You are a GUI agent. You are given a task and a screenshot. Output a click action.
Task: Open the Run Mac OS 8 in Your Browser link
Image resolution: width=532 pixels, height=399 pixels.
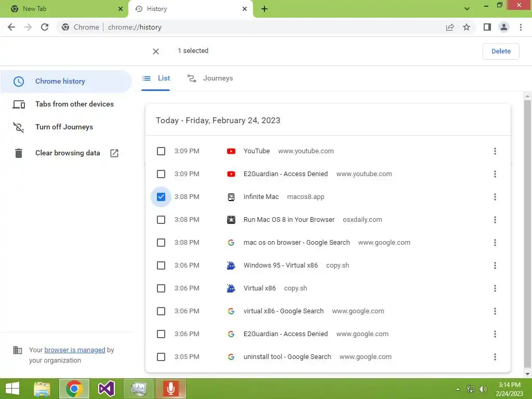pos(289,220)
